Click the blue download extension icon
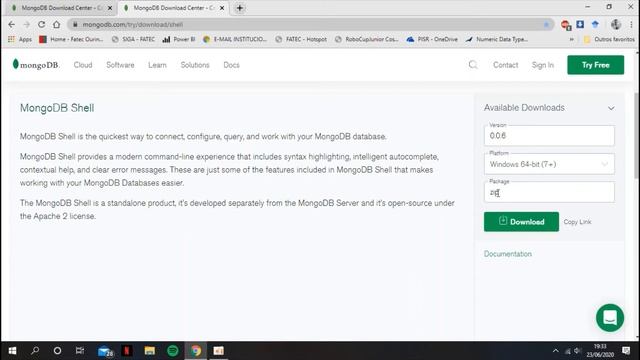 (580, 24)
